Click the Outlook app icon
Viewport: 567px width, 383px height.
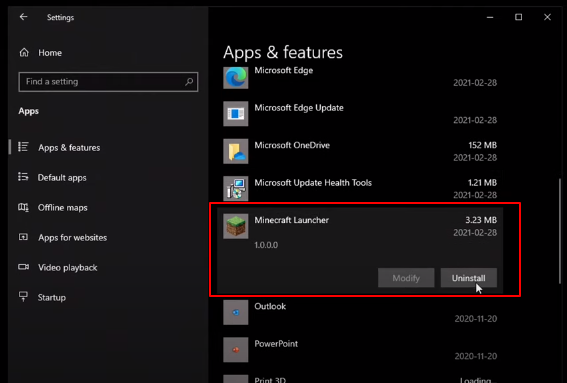click(236, 312)
